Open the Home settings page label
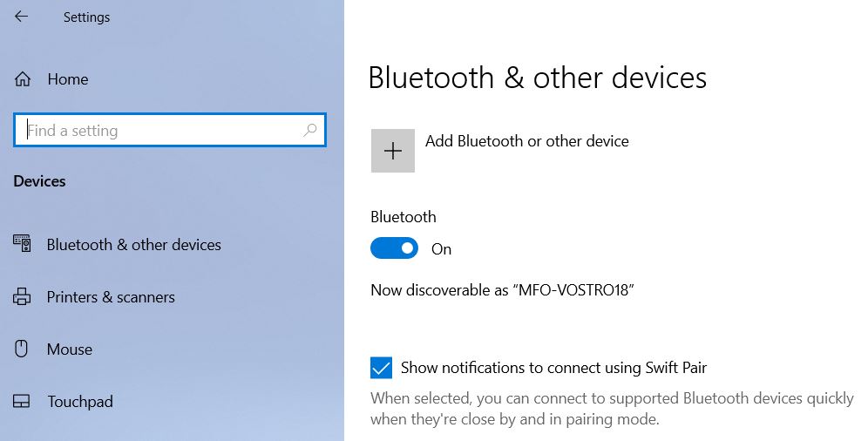Viewport: 868px width, 441px height. [x=68, y=79]
